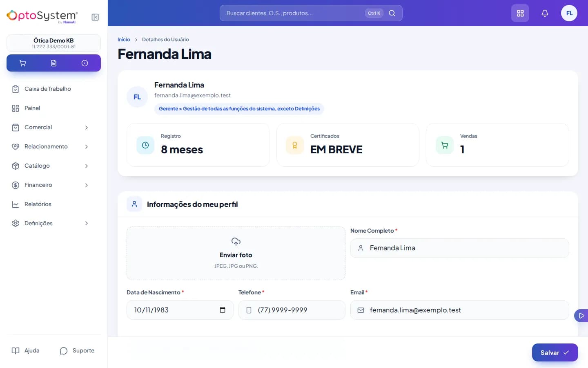Focus the search clientes field
This screenshot has width=588, height=368.
[311, 13]
